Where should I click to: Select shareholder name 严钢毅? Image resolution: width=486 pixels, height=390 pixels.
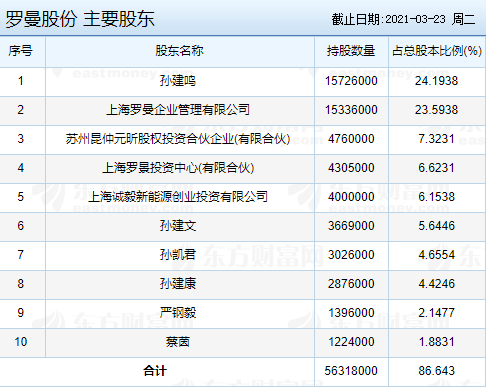[178, 313]
